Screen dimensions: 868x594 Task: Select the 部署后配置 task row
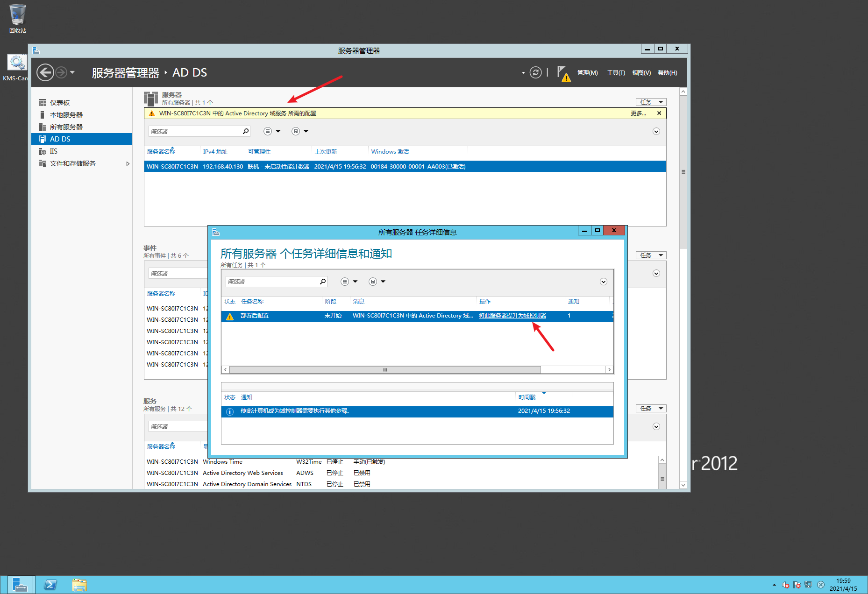[x=417, y=316]
